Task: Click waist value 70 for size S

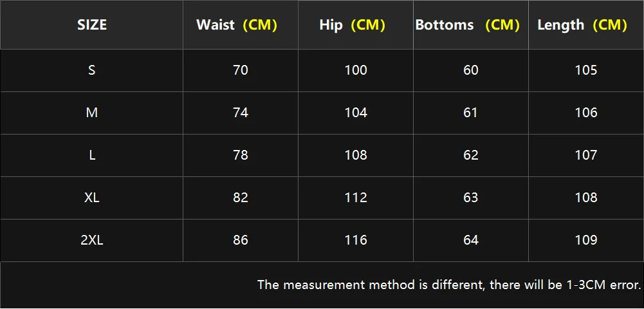Action: (x=240, y=70)
